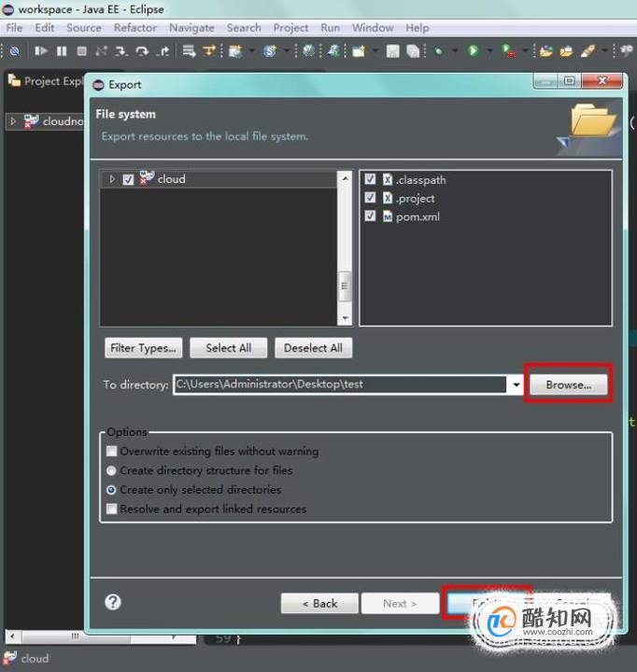Click the Drop to Frame icon
The image size is (637, 672).
189,51
